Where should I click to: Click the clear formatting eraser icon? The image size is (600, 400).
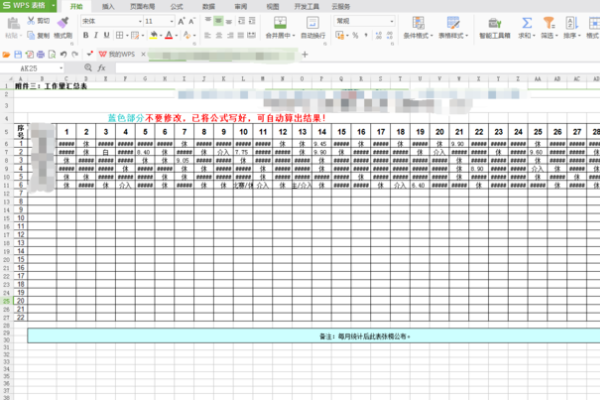coord(187,35)
